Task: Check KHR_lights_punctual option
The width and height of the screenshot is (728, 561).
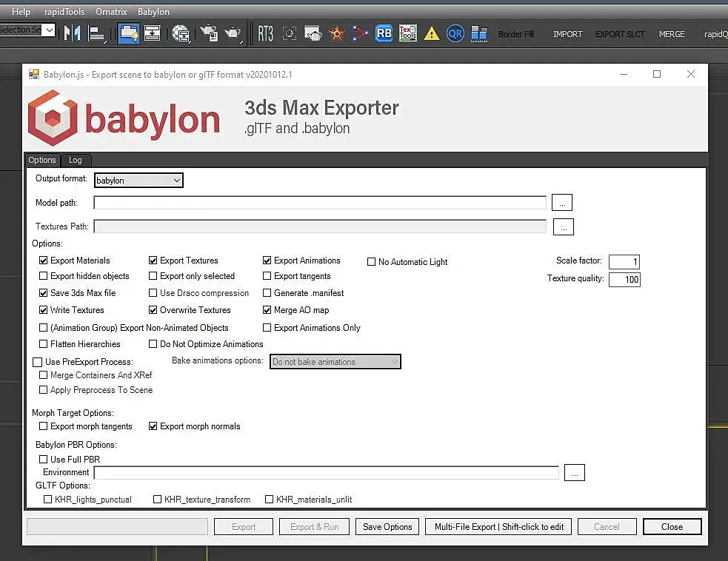Action: [48, 500]
